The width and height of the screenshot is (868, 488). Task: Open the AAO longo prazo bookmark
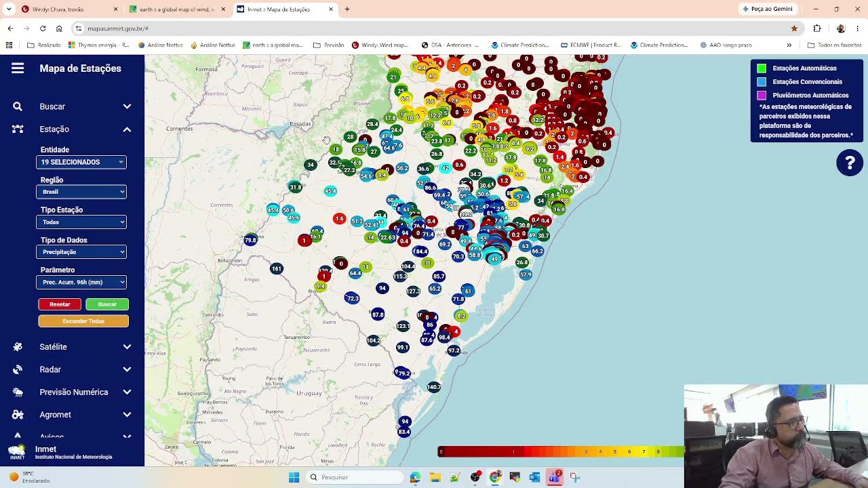coord(725,45)
